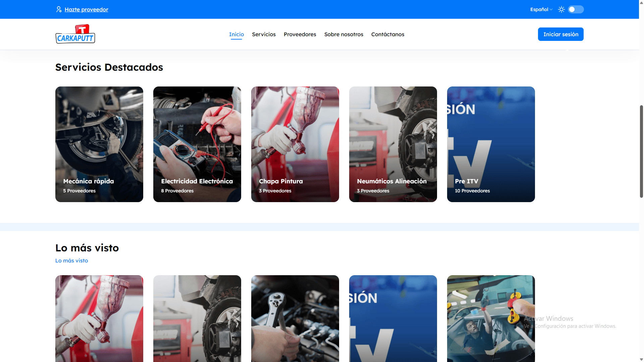Open the ratchet wrench card under Lo más visto
The width and height of the screenshot is (644, 362).
pyautogui.click(x=295, y=318)
